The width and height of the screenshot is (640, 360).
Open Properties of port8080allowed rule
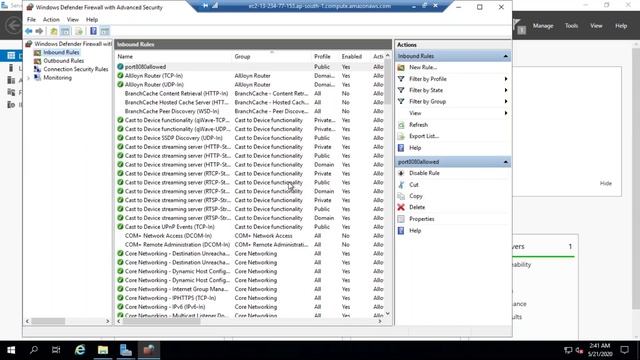(422, 219)
